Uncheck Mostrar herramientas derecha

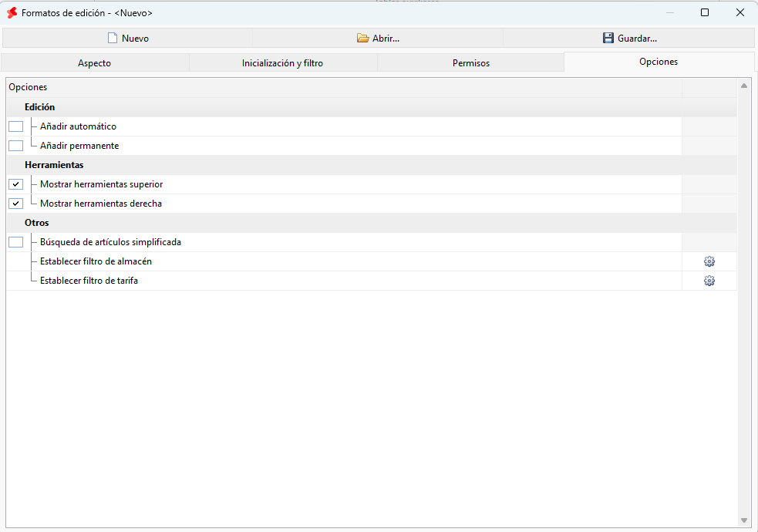tap(16, 204)
